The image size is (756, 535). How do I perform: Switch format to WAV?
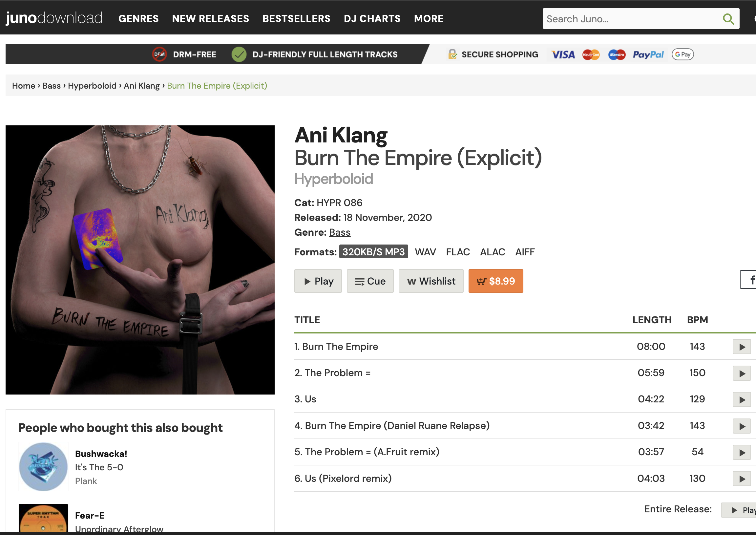pyautogui.click(x=425, y=252)
